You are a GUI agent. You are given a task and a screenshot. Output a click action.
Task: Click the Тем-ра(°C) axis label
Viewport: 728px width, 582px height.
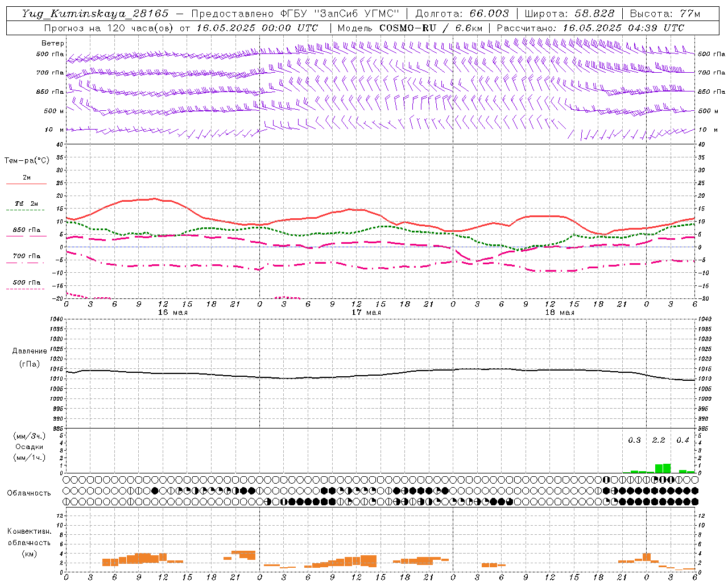coord(27,161)
